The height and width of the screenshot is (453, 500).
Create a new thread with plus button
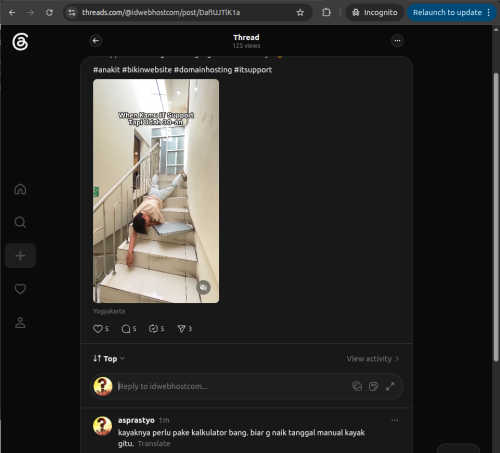[x=20, y=256]
